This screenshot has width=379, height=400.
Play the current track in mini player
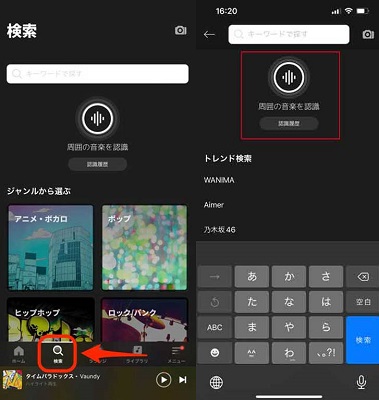(x=163, y=380)
